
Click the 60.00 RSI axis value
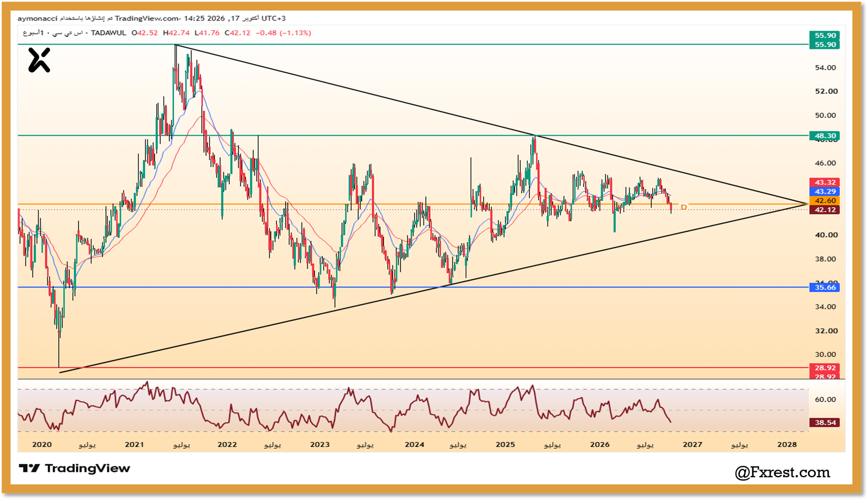point(826,400)
